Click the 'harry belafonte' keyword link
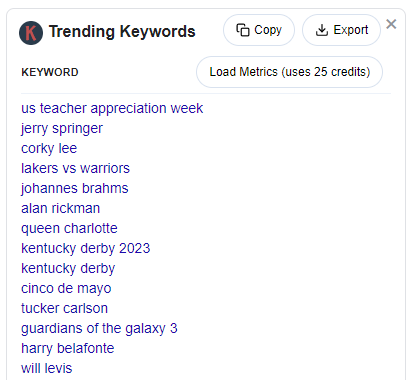Screen dimensions: 415x380 point(68,348)
